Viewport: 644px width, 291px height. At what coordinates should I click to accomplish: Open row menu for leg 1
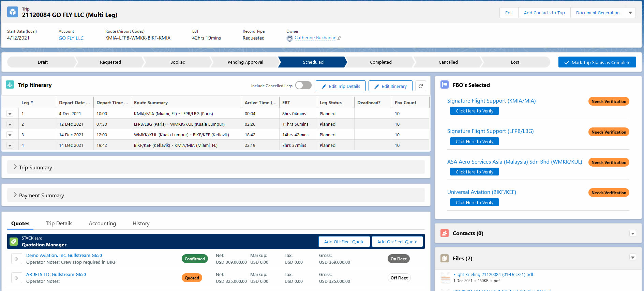pos(10,114)
